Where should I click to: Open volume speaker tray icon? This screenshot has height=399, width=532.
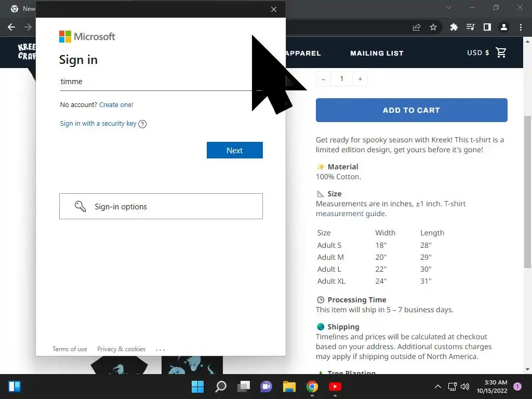point(465,387)
